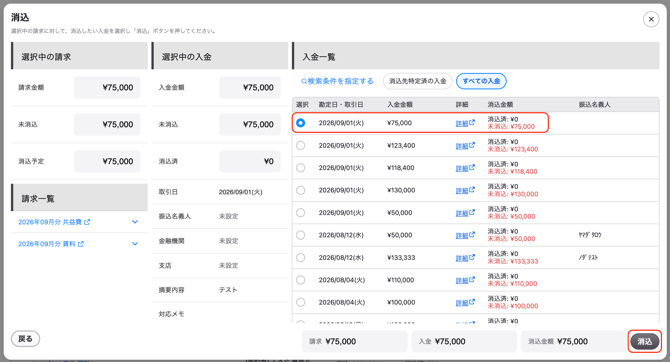
Task: Click the 請求金額 ¥75,000 field
Action: coord(107,88)
